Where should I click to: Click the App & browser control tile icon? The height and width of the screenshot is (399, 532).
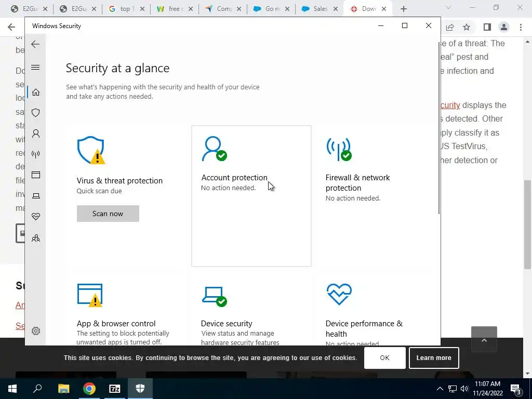click(x=90, y=295)
